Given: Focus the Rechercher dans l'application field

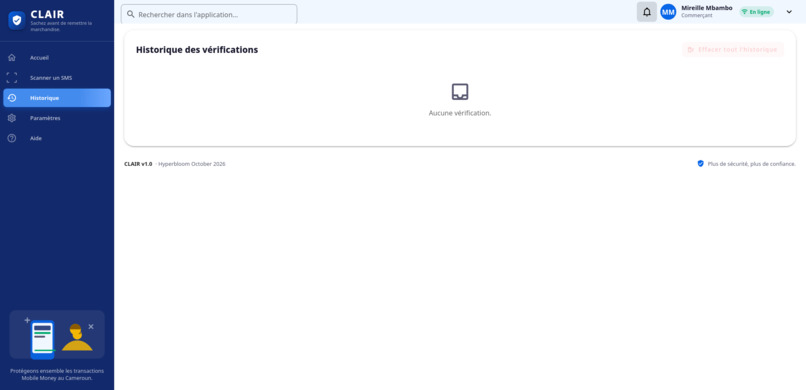Looking at the screenshot, I should tap(209, 14).
